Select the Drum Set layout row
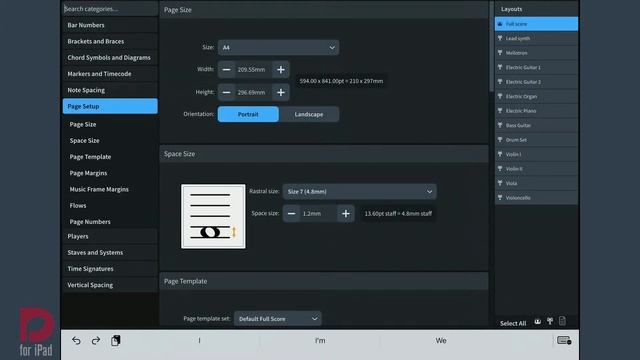 [x=536, y=140]
